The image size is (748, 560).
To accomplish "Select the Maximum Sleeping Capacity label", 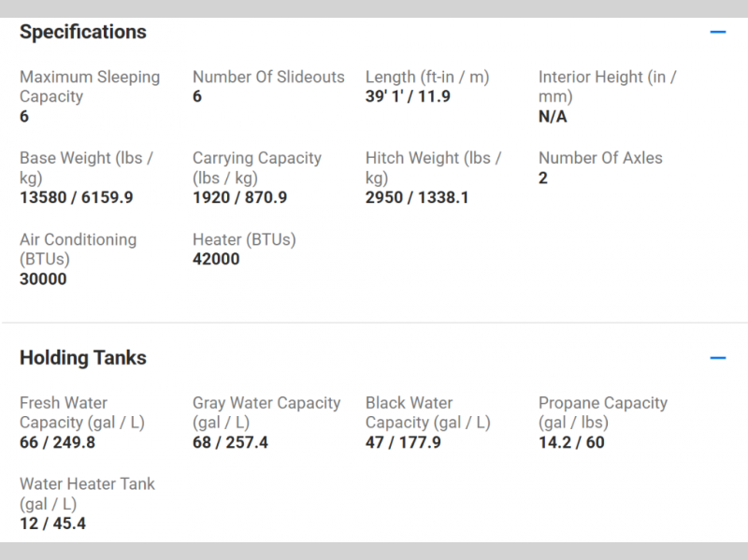I will pyautogui.click(x=90, y=87).
